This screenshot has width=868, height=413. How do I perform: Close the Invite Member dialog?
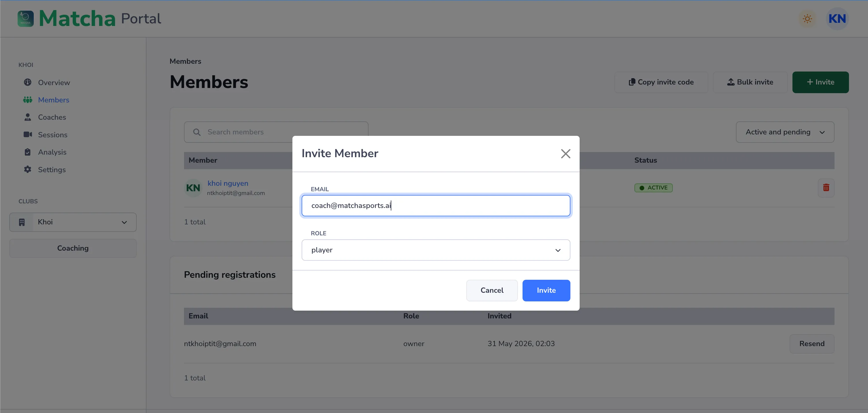(x=565, y=154)
